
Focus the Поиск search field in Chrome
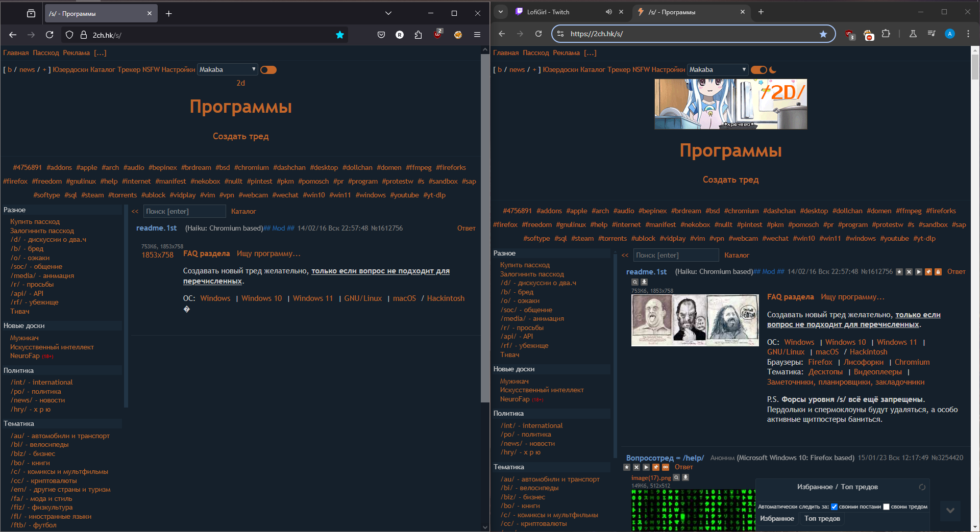pos(675,255)
